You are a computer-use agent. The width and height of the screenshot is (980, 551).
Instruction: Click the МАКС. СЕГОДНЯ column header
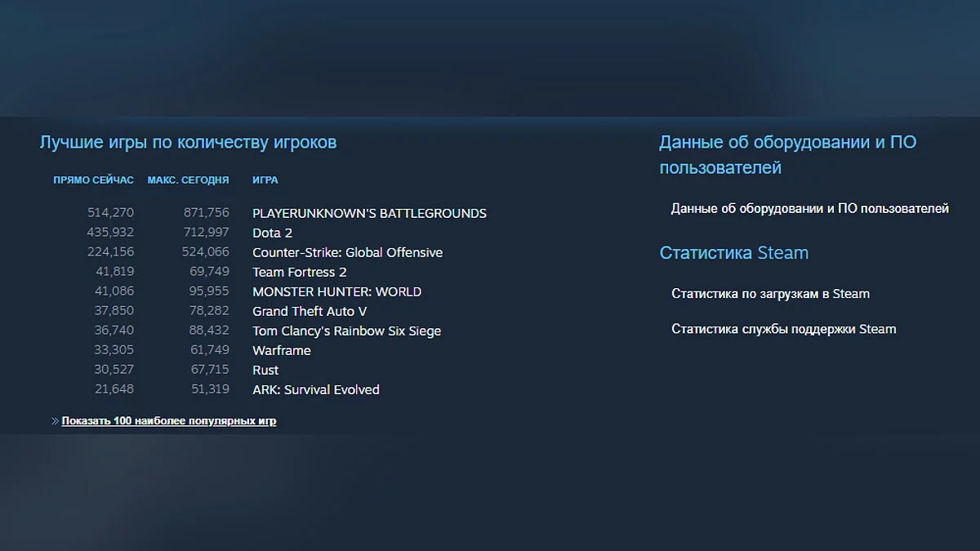(x=188, y=180)
